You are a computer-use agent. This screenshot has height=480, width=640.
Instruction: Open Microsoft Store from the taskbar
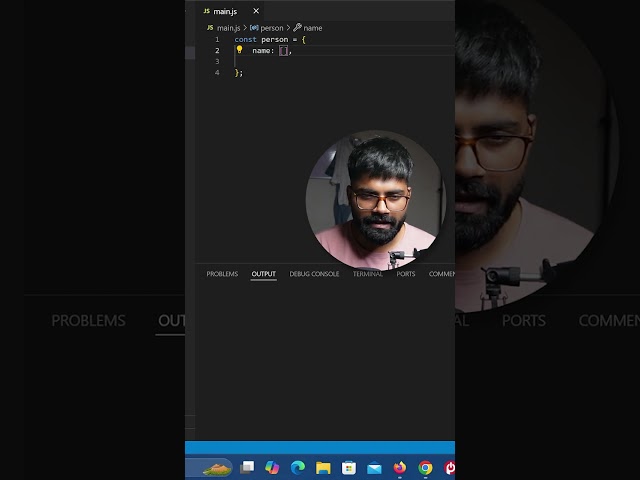(349, 468)
